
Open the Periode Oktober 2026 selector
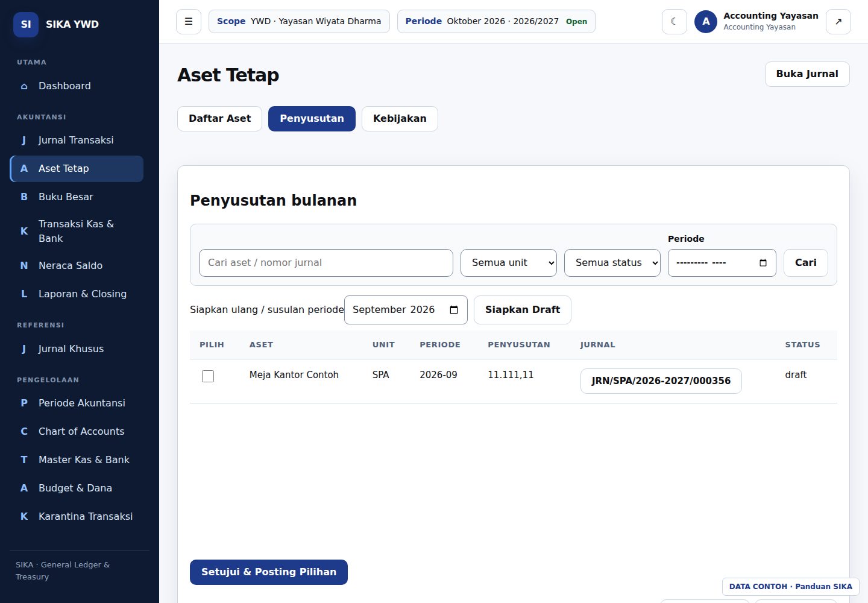click(x=496, y=21)
